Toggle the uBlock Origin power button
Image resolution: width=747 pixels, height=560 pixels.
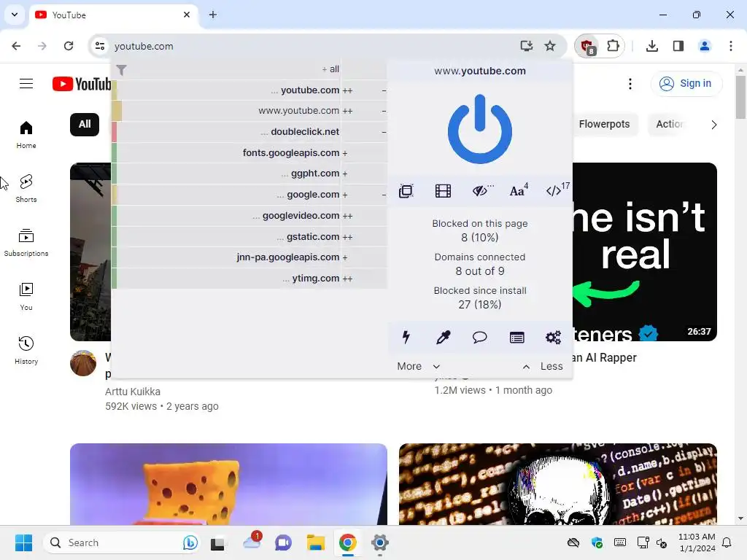(x=480, y=129)
